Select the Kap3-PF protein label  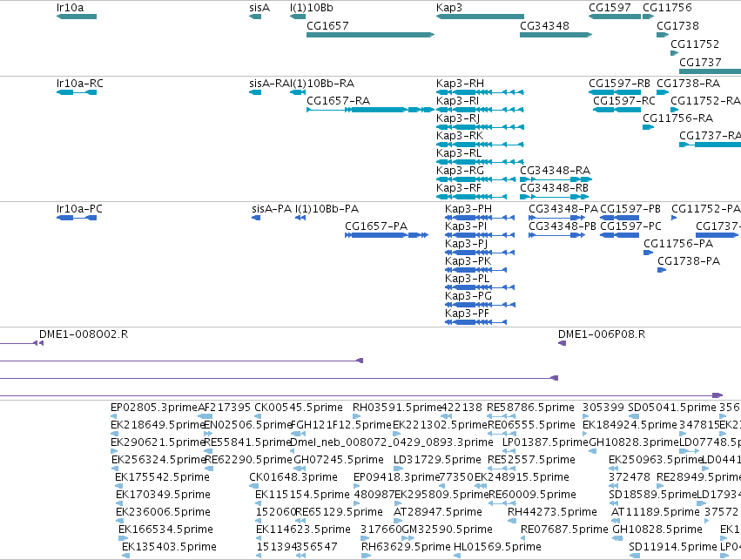(467, 314)
